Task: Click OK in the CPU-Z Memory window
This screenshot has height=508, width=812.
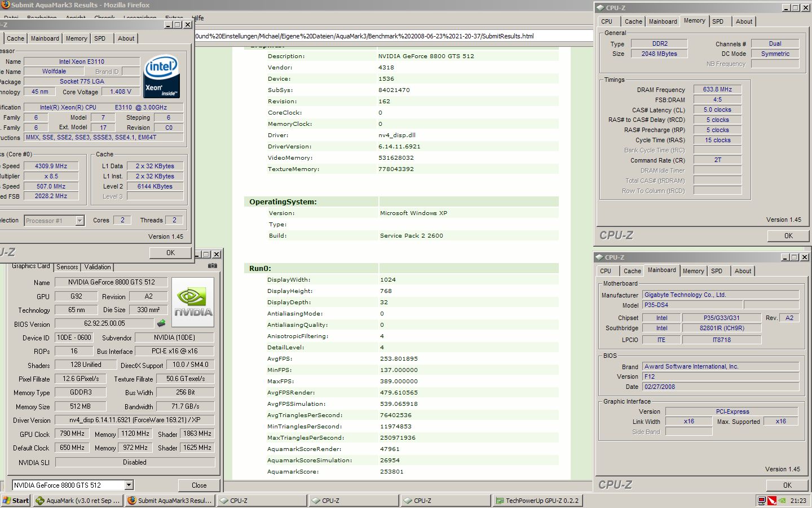Action: coord(788,236)
